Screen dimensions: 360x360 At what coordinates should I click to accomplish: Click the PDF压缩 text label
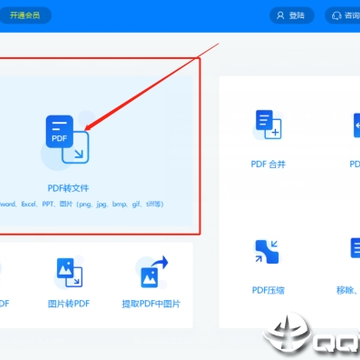coord(268,290)
